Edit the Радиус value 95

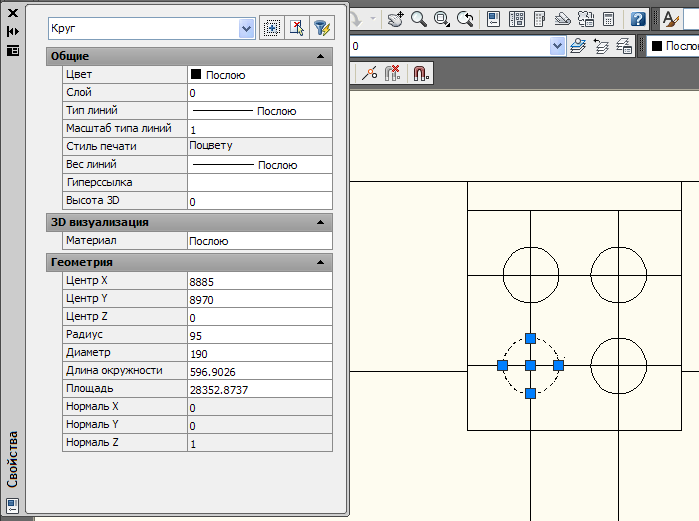260,336
